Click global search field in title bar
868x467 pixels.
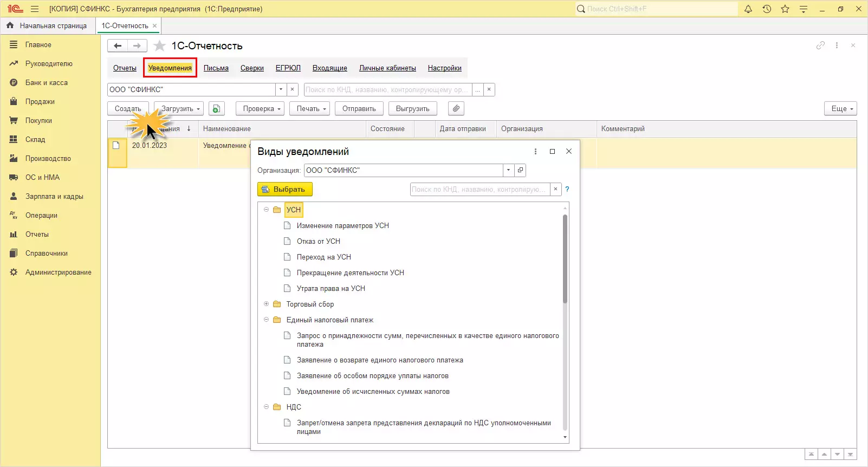pos(657,9)
